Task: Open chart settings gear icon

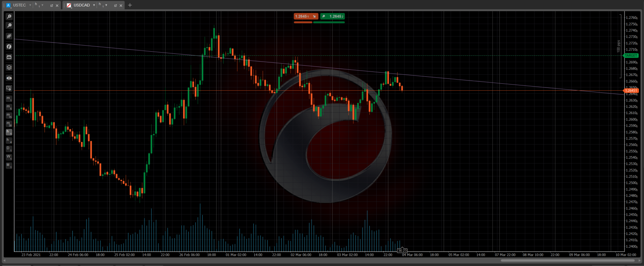Action: (9, 89)
